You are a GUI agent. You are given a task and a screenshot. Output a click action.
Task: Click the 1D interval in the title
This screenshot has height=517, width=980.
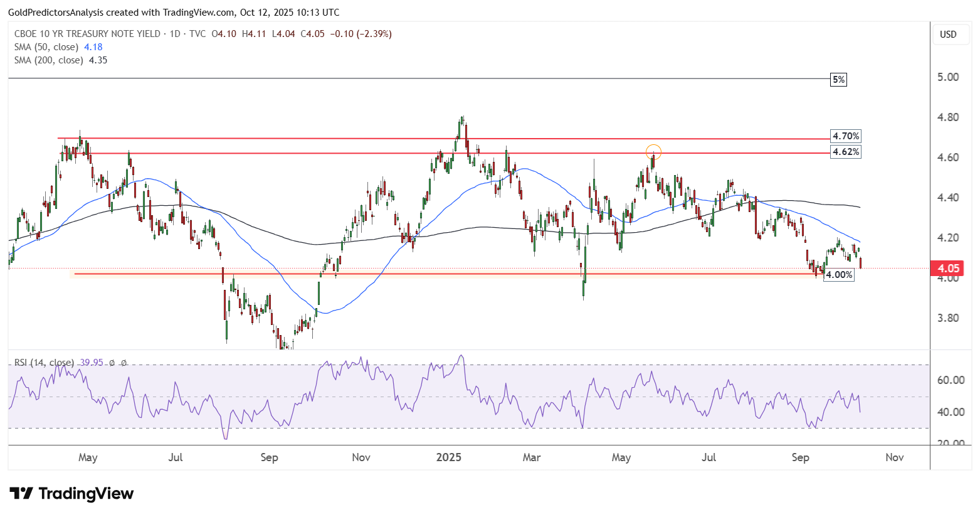(x=175, y=34)
